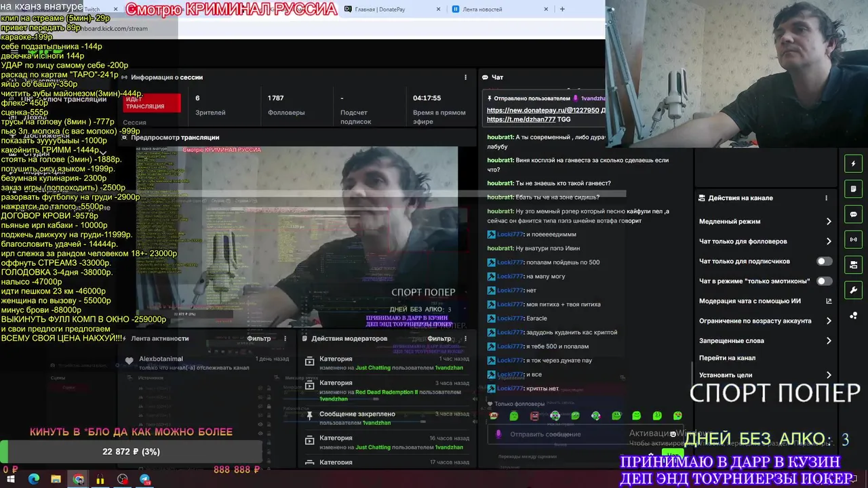Go to channel via 'Перейти на канал'
The image size is (868, 488).
[727, 358]
